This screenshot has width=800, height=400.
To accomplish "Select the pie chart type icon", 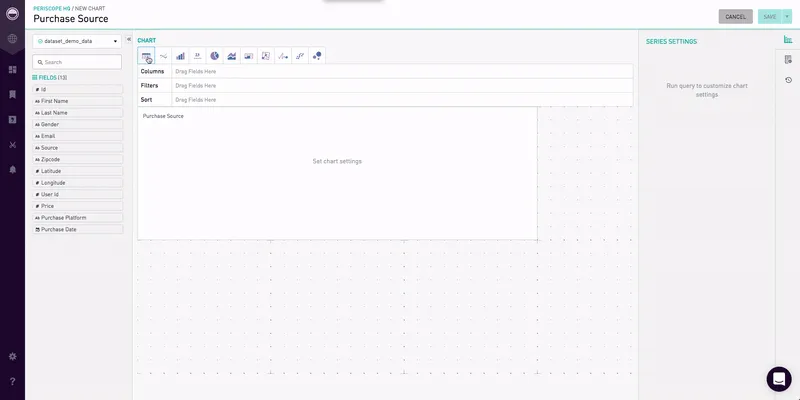I will coord(214,56).
